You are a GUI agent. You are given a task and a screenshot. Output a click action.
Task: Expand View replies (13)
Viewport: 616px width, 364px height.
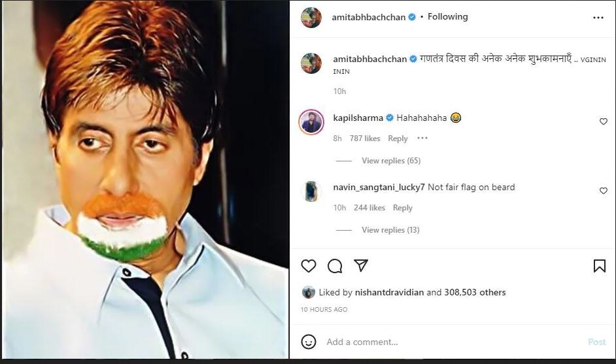click(x=390, y=230)
